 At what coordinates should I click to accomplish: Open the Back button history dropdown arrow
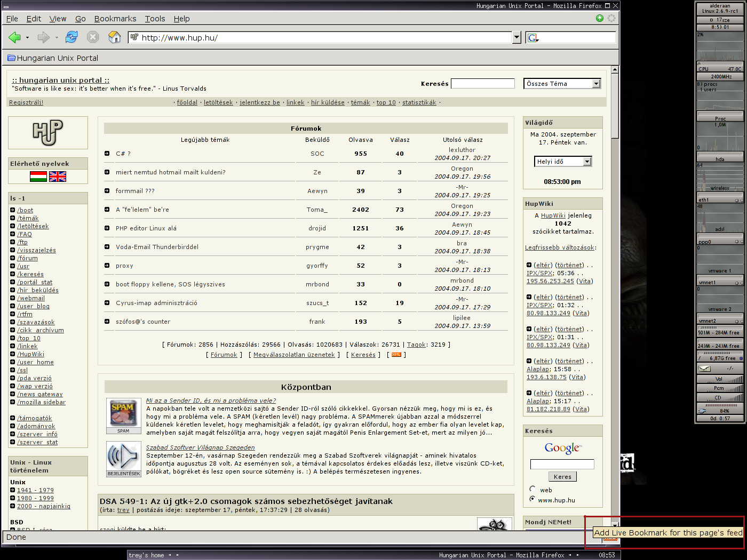27,38
